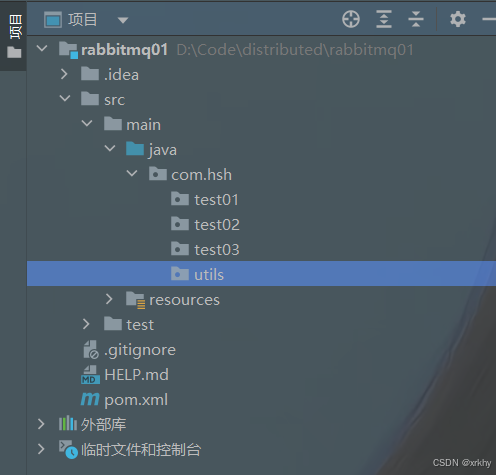Click the test02 package icon

click(x=180, y=224)
